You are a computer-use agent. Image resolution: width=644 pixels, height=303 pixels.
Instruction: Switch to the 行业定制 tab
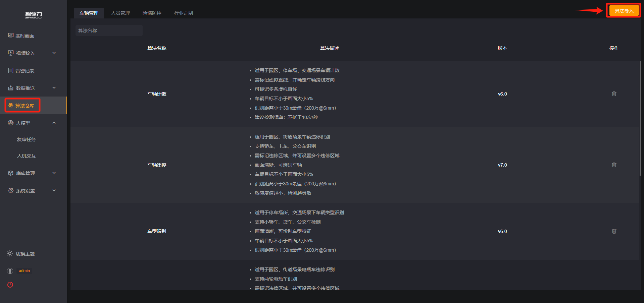coord(184,13)
